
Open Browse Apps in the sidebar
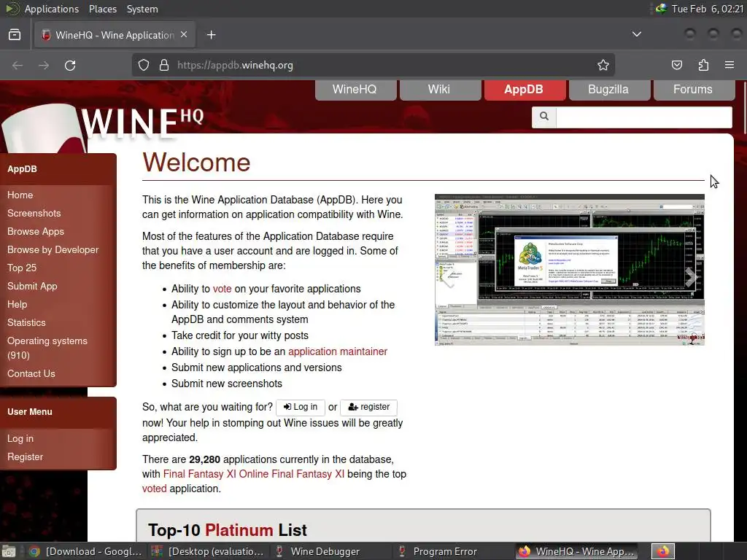click(x=35, y=231)
